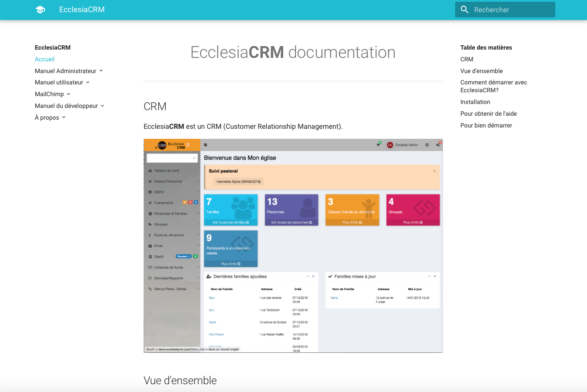Open Comment démarrer avec EcclesiaCRM? link
Screen dimensions: 587x392
pos(493,86)
